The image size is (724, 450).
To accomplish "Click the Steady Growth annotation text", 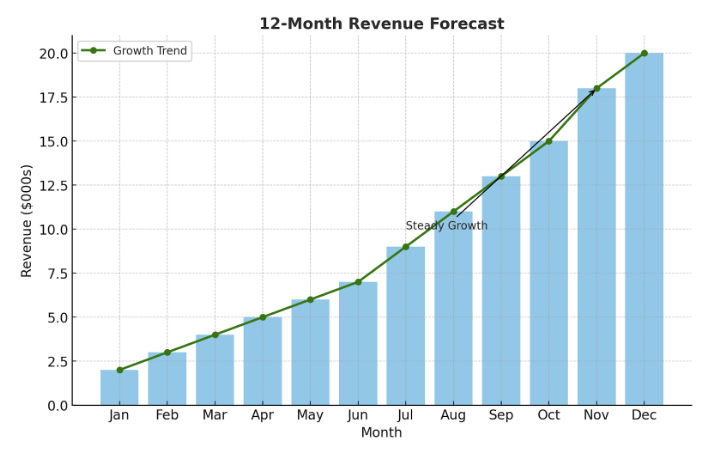I will point(446,226).
